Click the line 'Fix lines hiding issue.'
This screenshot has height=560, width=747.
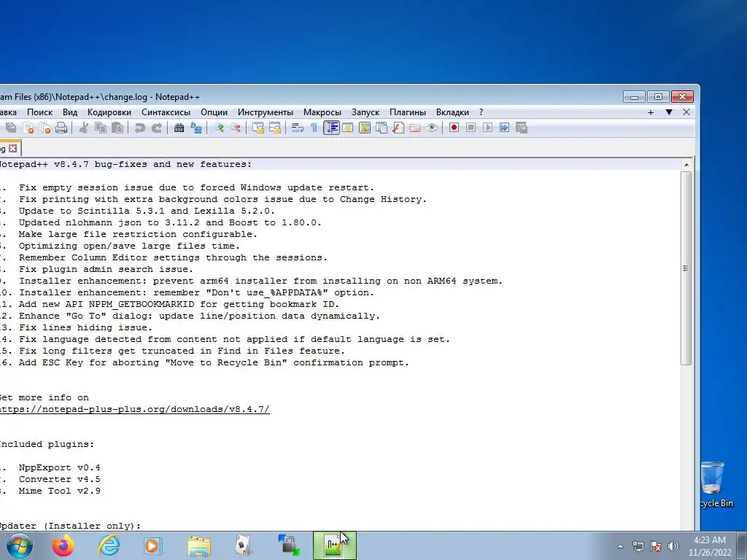coord(86,327)
